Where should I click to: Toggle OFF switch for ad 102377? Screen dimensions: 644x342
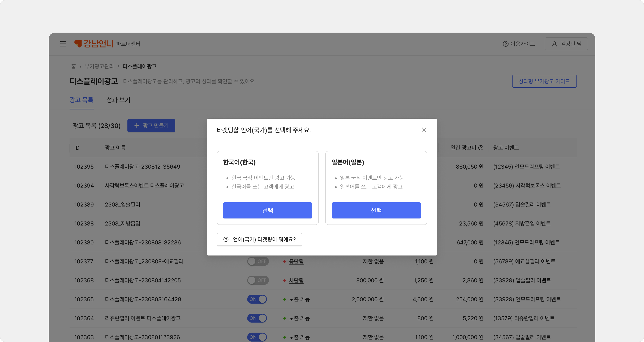258,262
